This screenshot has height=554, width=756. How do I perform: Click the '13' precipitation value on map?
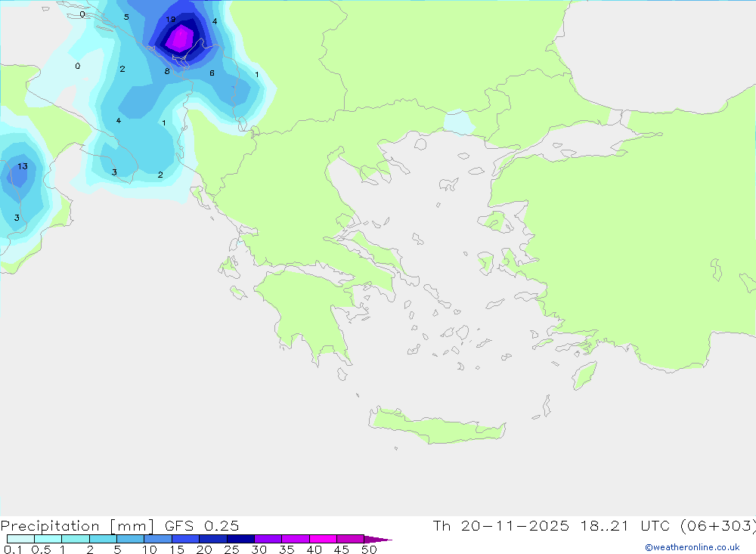(x=22, y=166)
